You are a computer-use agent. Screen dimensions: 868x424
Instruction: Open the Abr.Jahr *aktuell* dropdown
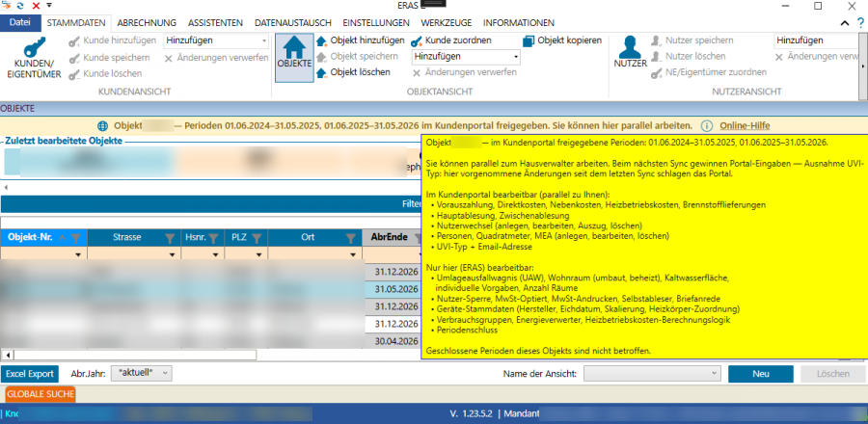pos(142,373)
